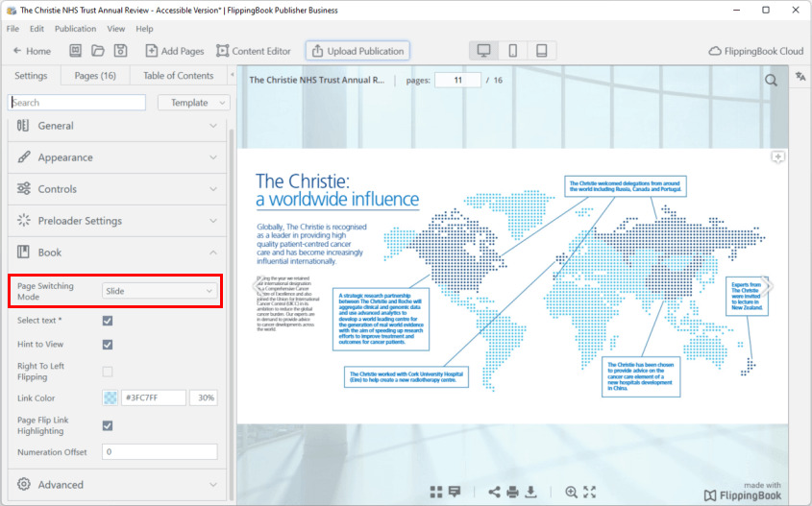Open the Content Editor
812x506 pixels.
(x=254, y=51)
